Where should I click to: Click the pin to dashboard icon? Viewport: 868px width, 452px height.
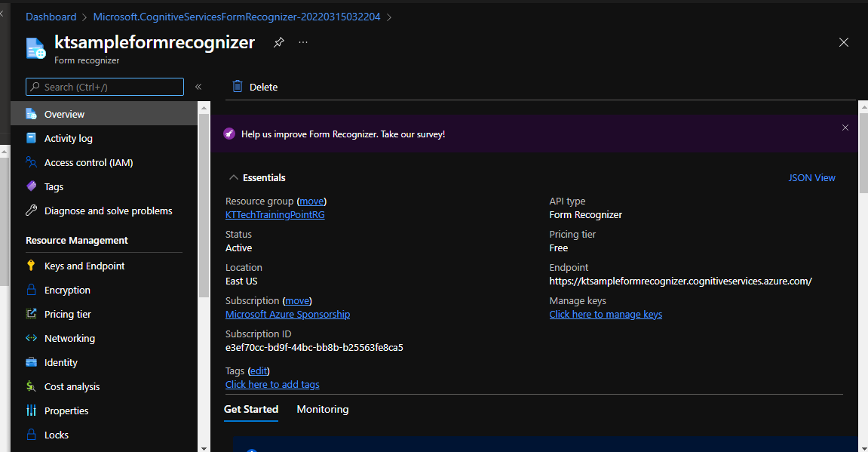click(278, 42)
